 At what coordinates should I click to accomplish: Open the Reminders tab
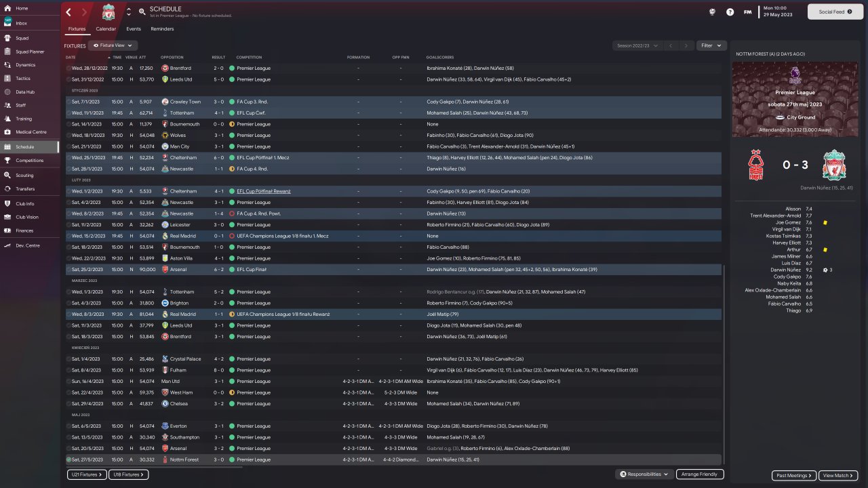click(162, 29)
